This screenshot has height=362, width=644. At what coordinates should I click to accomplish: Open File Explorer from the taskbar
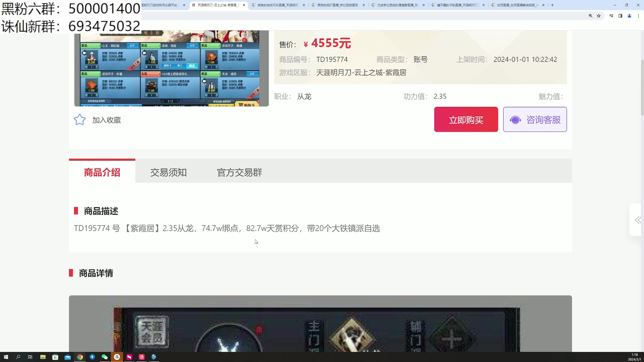43,357
